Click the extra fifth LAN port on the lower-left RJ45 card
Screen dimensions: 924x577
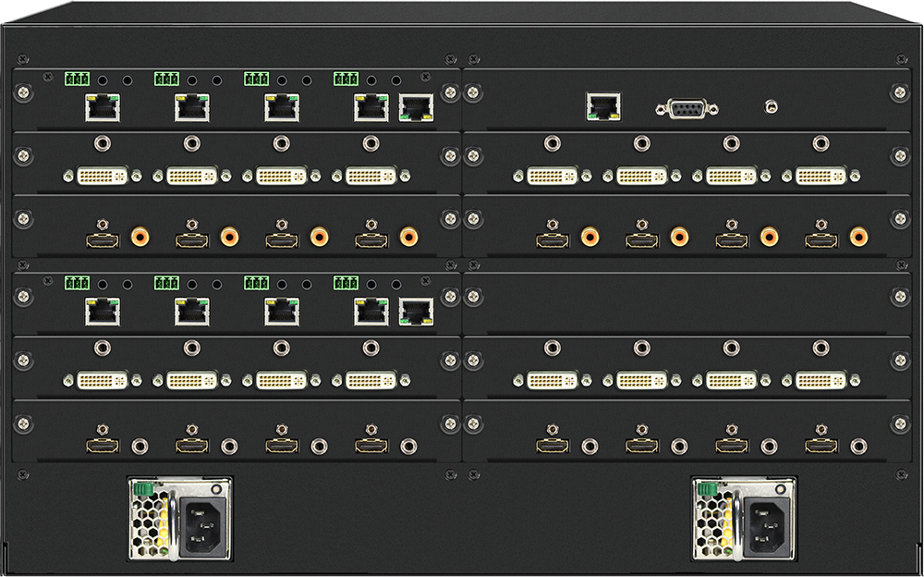[417, 313]
